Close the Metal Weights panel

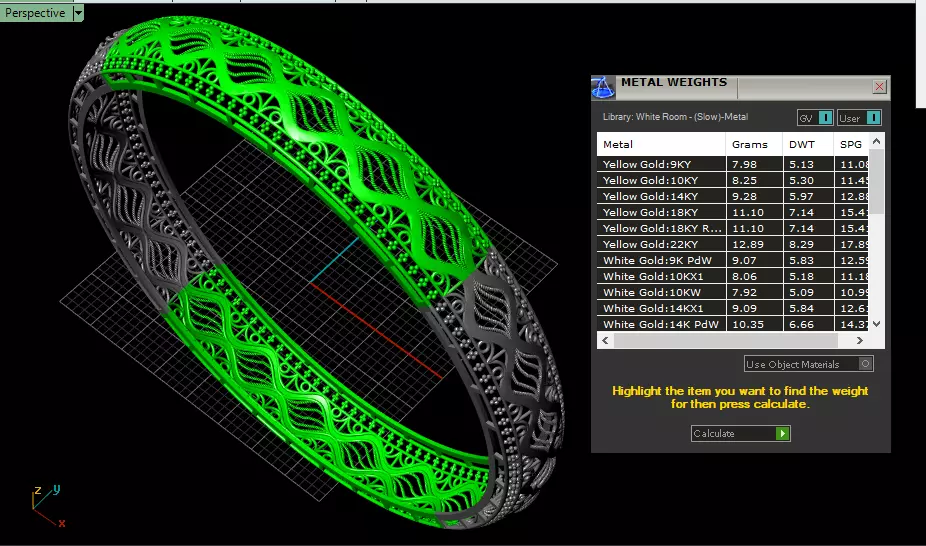pyautogui.click(x=879, y=87)
